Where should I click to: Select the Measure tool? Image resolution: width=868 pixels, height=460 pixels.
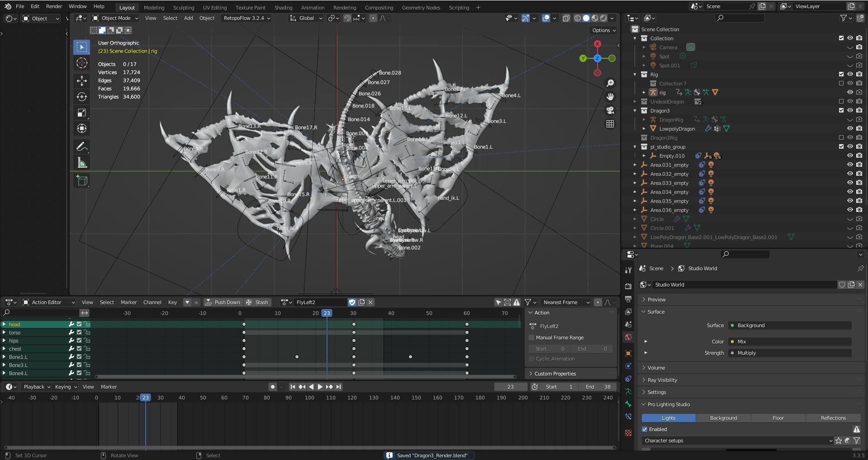click(81, 163)
